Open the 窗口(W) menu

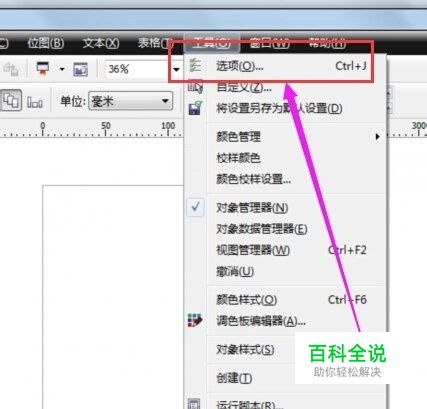(x=269, y=43)
